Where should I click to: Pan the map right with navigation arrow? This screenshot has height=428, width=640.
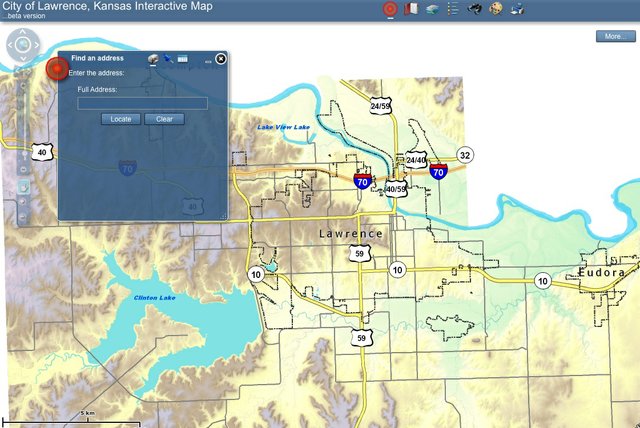[x=36, y=45]
